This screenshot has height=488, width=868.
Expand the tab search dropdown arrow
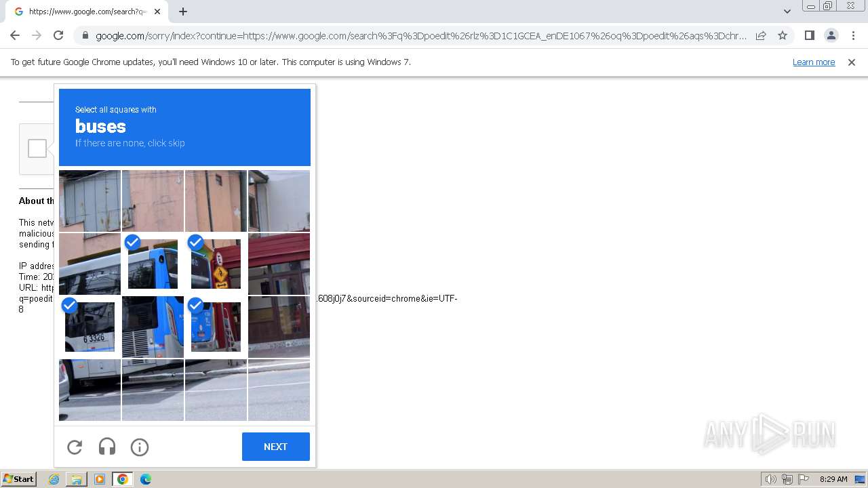[787, 12]
